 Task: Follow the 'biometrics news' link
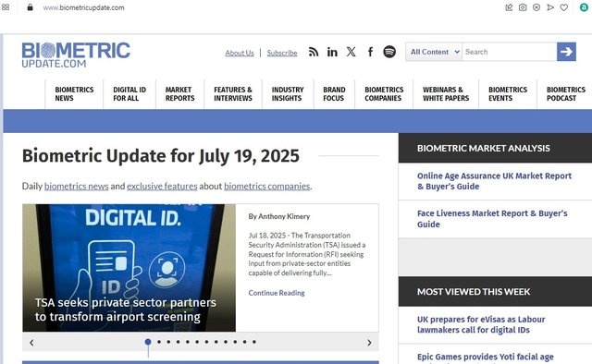click(x=76, y=186)
